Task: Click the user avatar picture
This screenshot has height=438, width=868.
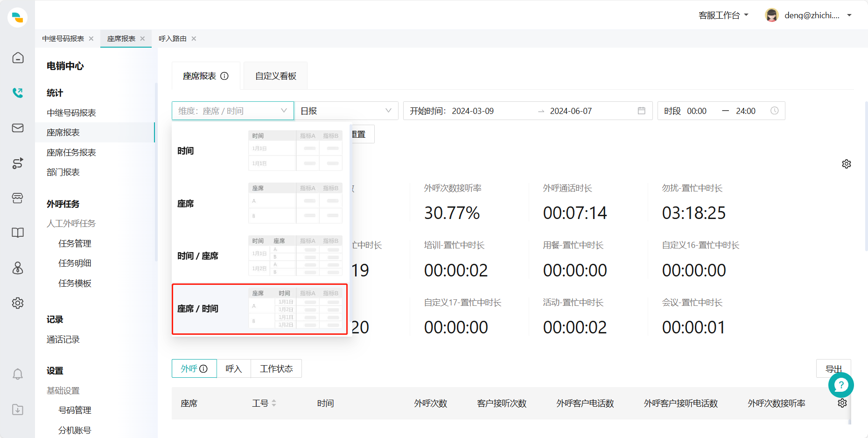Action: click(772, 15)
